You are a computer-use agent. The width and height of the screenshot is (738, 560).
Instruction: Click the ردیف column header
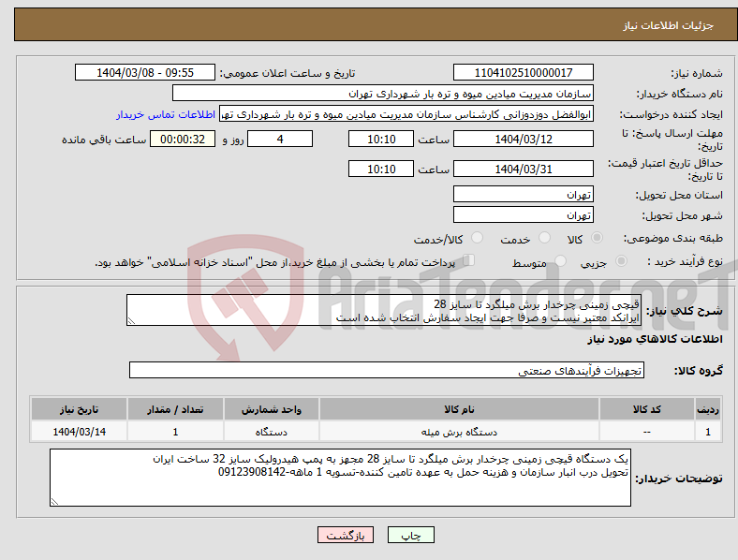[x=708, y=409]
